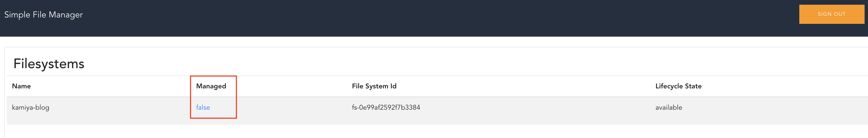Select the kamiya-blog filesystem name
This screenshot has width=868, height=138.
(x=30, y=107)
